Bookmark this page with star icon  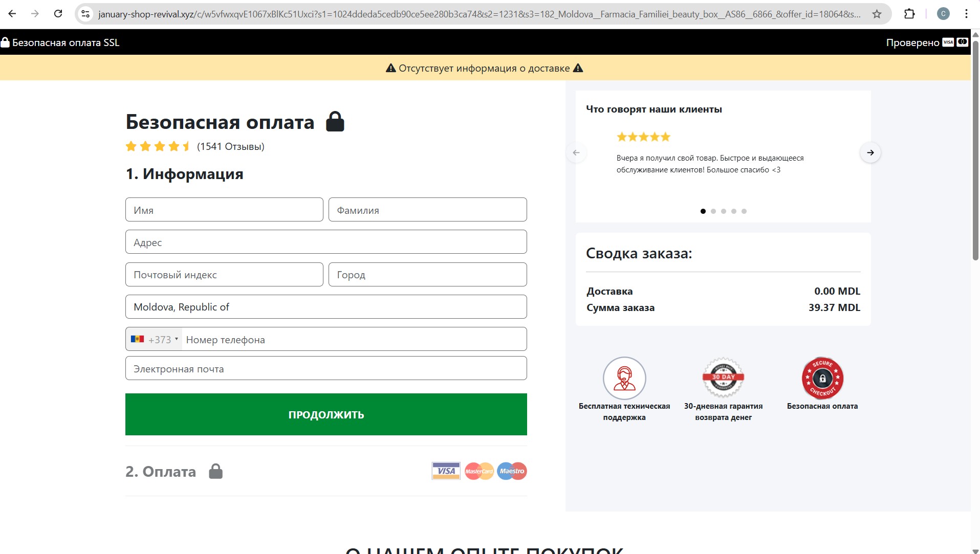click(877, 14)
